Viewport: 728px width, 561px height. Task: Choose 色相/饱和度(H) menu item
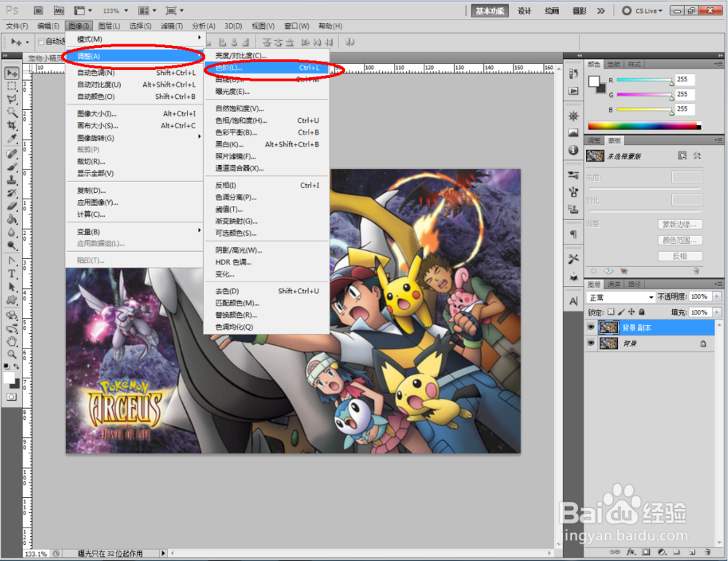(266, 120)
